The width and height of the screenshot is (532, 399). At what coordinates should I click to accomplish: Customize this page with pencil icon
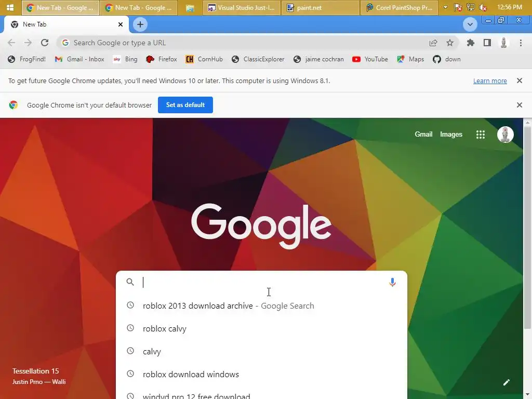pyautogui.click(x=506, y=382)
